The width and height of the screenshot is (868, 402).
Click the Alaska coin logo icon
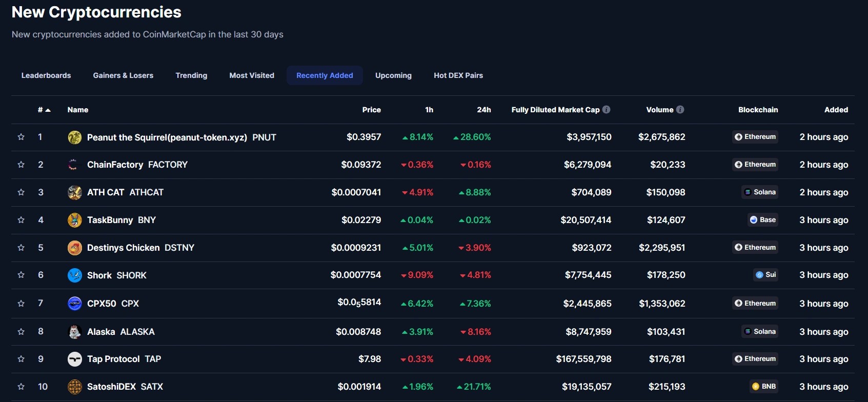[x=74, y=332]
